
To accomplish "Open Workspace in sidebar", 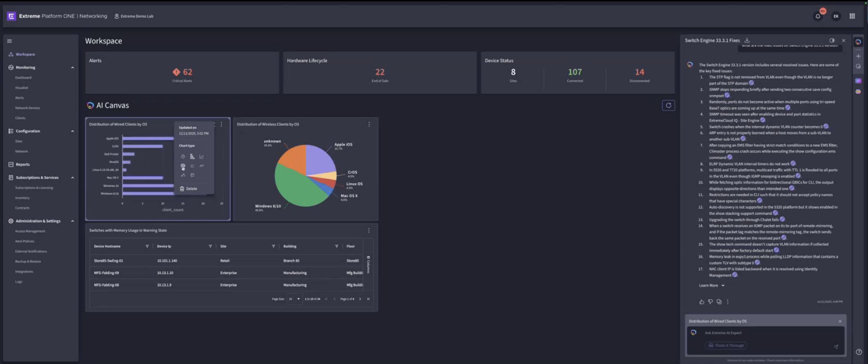I will (25, 54).
